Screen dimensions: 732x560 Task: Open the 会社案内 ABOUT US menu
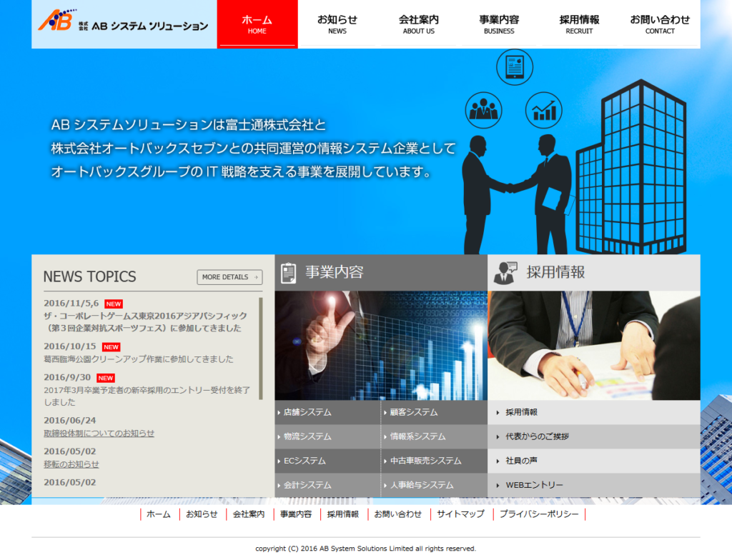pyautogui.click(x=418, y=24)
